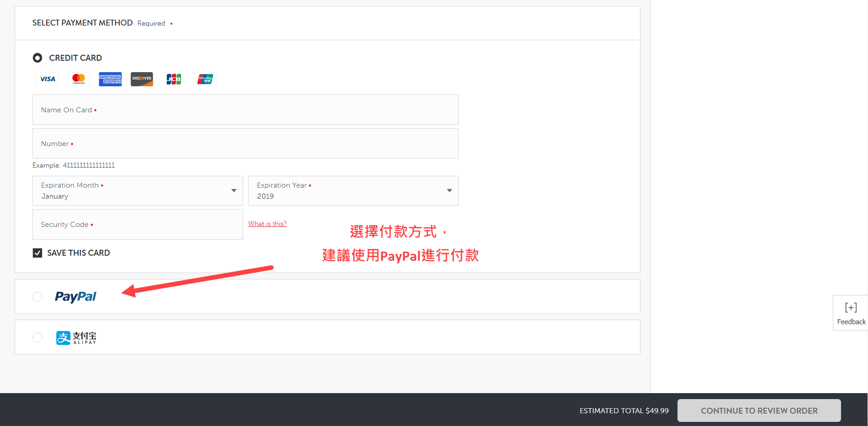This screenshot has width=868, height=426.
Task: Open the Feedback side widget
Action: tap(851, 313)
